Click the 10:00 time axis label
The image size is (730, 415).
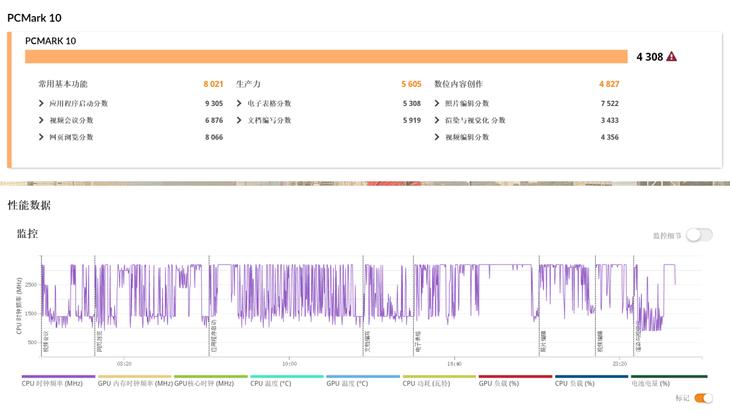(289, 363)
